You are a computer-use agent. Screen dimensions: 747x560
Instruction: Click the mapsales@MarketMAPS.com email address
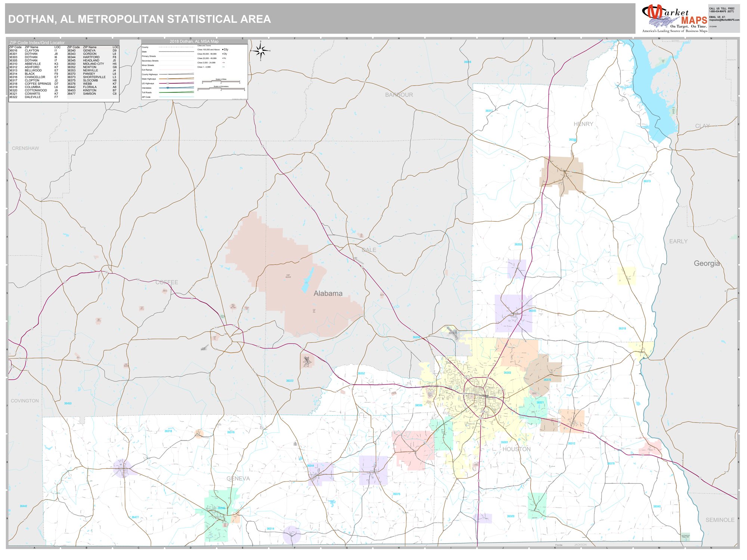[x=724, y=20]
